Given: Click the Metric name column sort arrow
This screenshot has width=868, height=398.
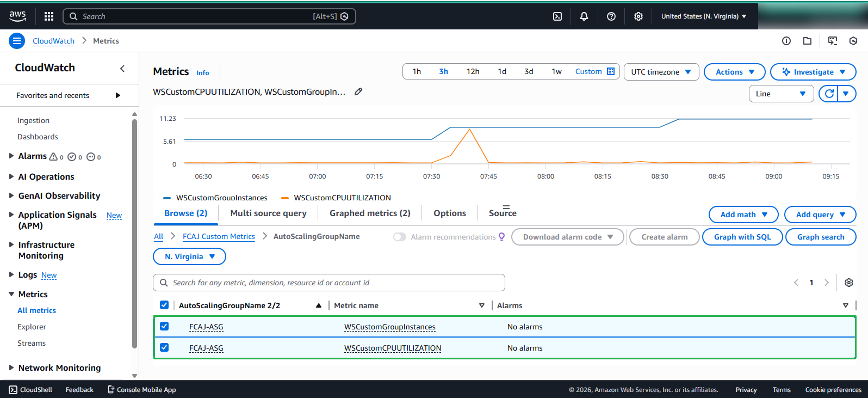Looking at the screenshot, I should pyautogui.click(x=482, y=305).
